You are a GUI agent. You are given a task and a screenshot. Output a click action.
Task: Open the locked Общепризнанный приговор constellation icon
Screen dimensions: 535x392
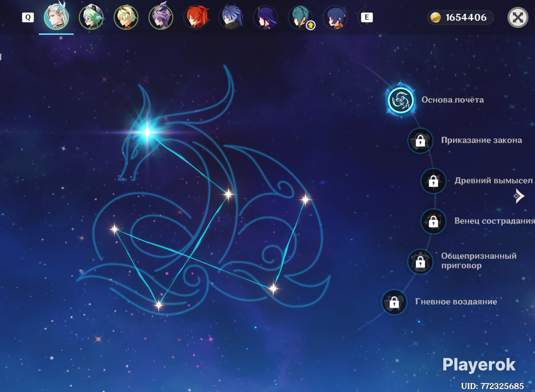pyautogui.click(x=420, y=261)
